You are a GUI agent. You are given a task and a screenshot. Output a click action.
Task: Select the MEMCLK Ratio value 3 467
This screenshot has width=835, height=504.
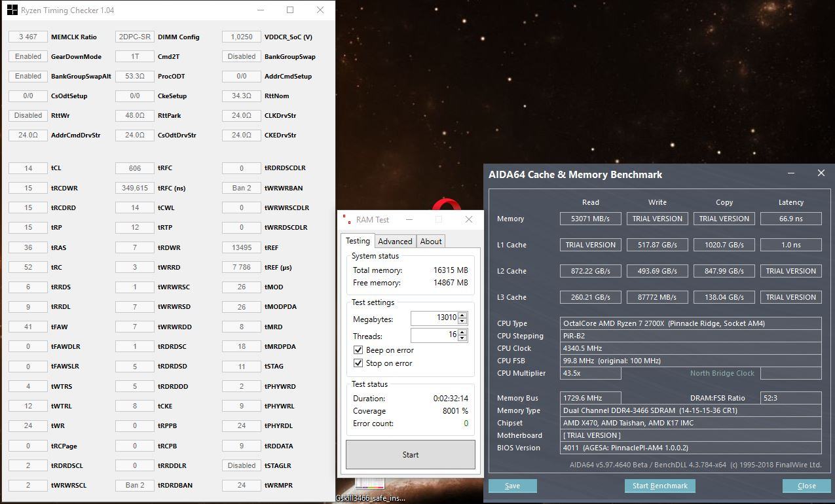(28, 37)
